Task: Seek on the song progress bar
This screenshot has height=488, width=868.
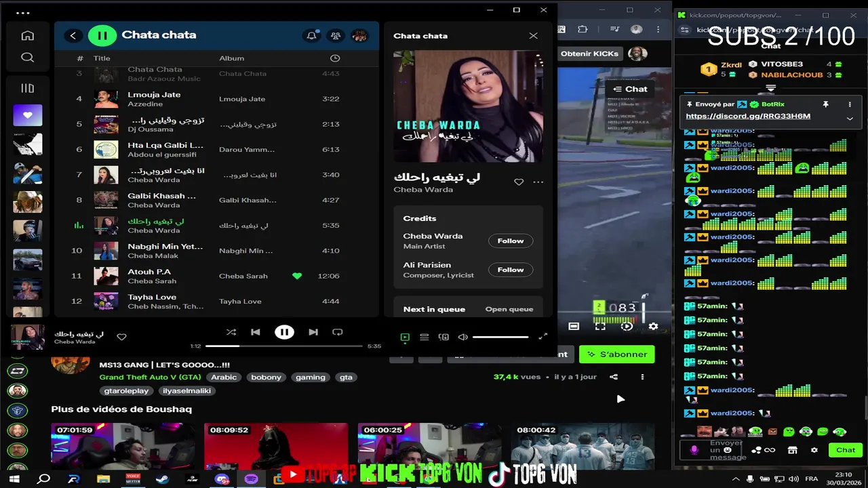Action: [284, 346]
